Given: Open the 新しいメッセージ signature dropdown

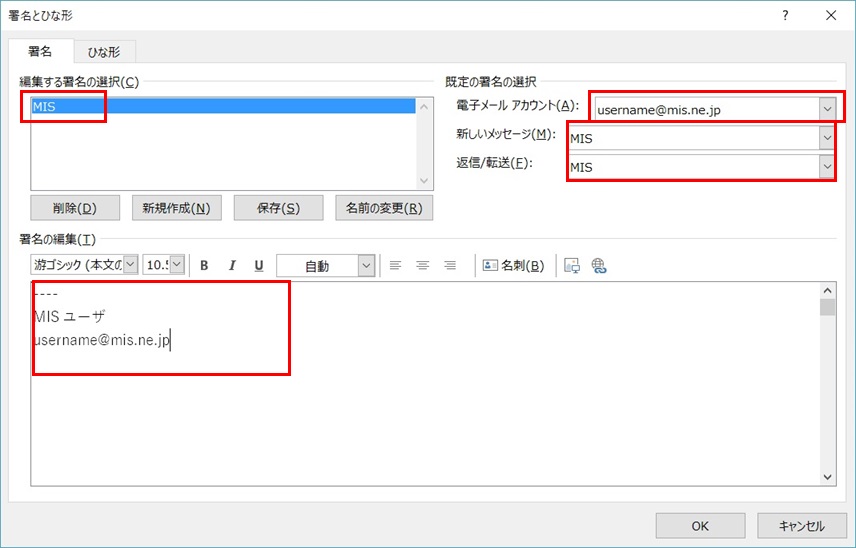Looking at the screenshot, I should [x=828, y=138].
